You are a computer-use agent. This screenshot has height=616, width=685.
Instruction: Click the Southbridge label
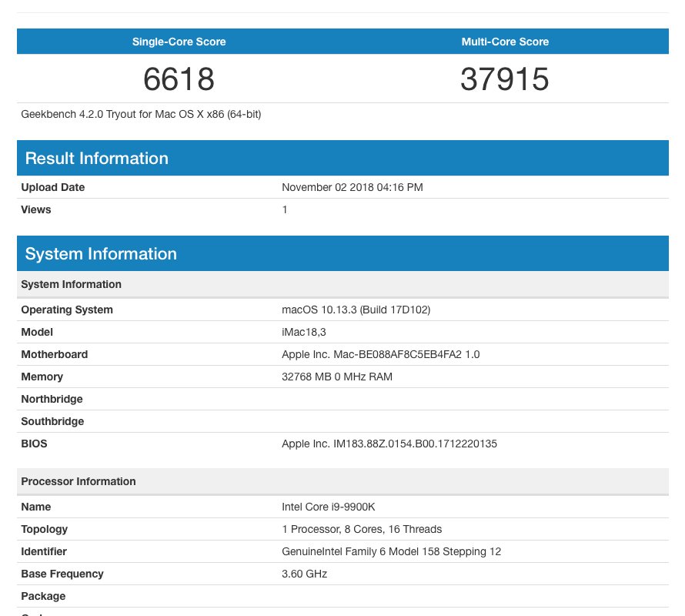pyautogui.click(x=52, y=421)
